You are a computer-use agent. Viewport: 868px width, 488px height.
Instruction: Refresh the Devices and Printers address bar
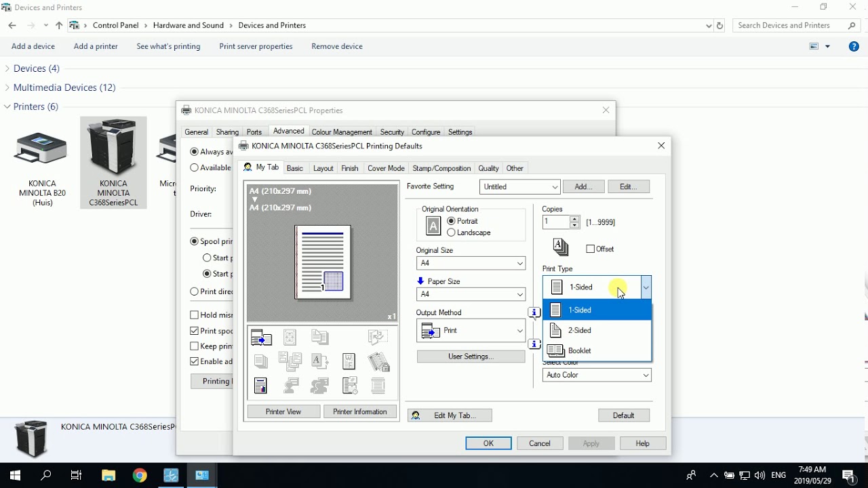[x=720, y=25]
